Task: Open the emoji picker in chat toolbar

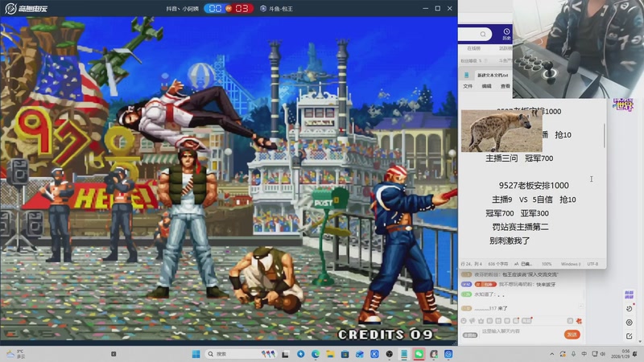Action: 464,321
